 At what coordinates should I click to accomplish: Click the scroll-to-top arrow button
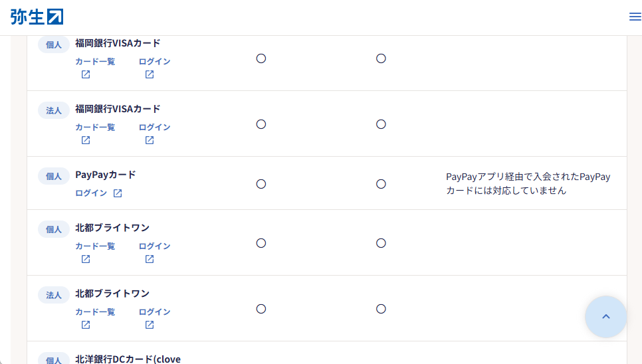point(605,317)
